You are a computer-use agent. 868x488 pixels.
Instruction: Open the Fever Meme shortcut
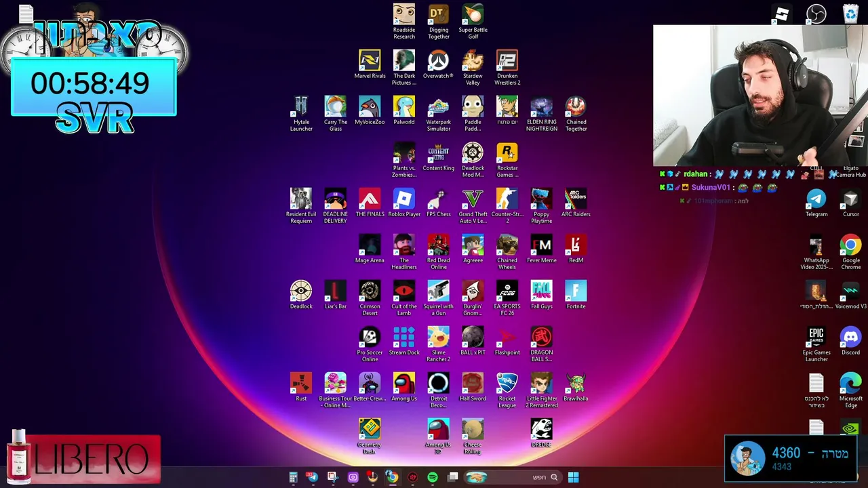(541, 249)
